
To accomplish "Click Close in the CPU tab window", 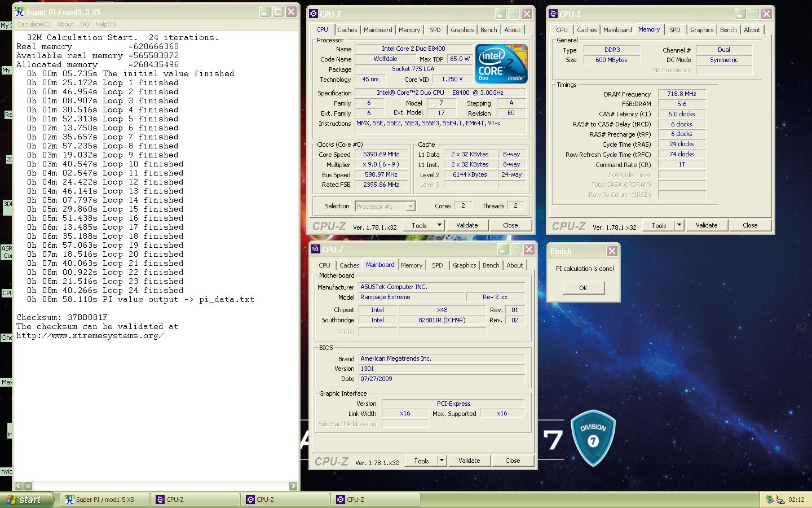I will click(x=510, y=225).
